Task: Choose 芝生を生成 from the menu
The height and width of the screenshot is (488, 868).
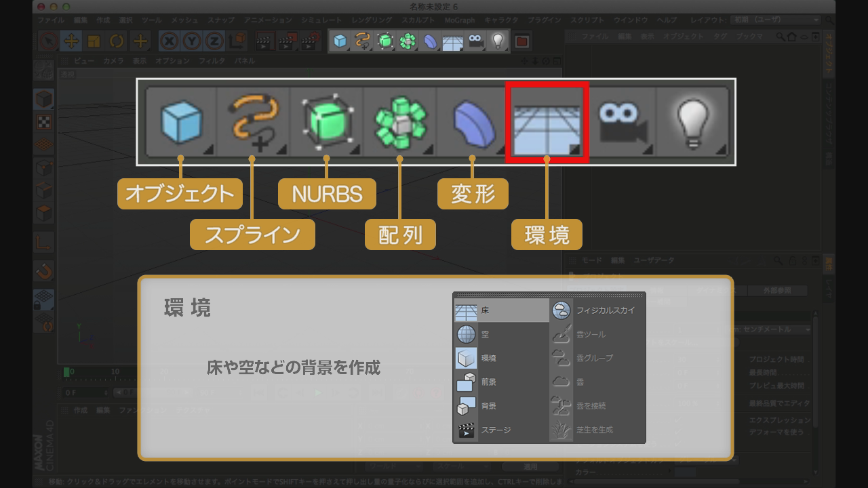Action: click(x=597, y=430)
